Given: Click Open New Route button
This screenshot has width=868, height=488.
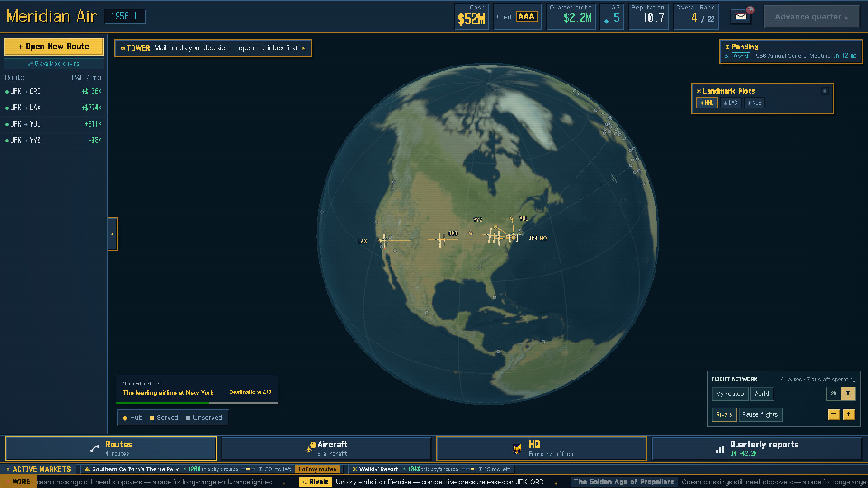Looking at the screenshot, I should tap(54, 47).
